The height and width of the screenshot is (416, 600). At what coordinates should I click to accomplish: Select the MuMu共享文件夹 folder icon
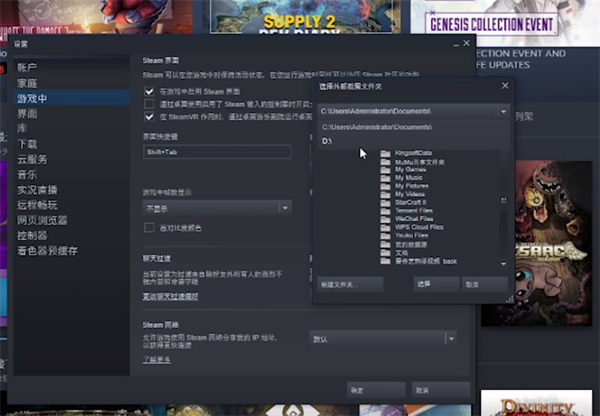coord(385,162)
